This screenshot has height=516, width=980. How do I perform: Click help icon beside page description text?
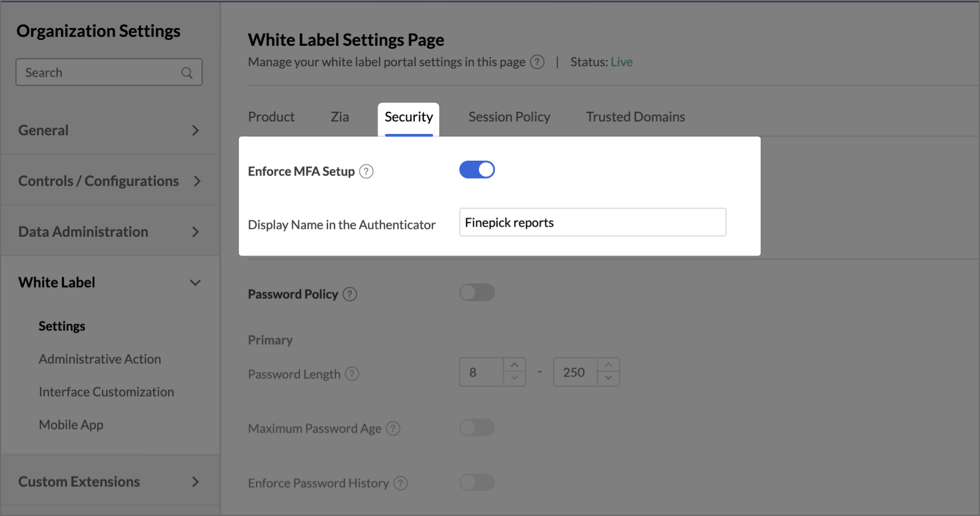click(x=537, y=62)
